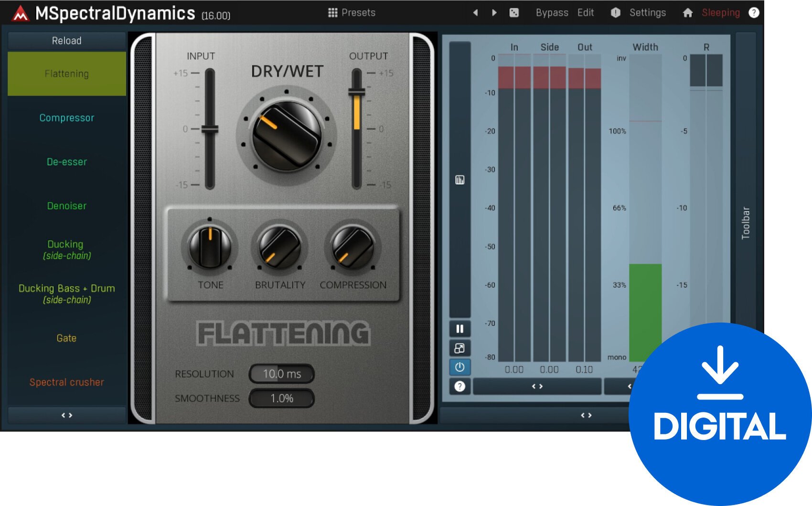Image resolution: width=812 pixels, height=506 pixels.
Task: Click the Edit button
Action: (585, 13)
